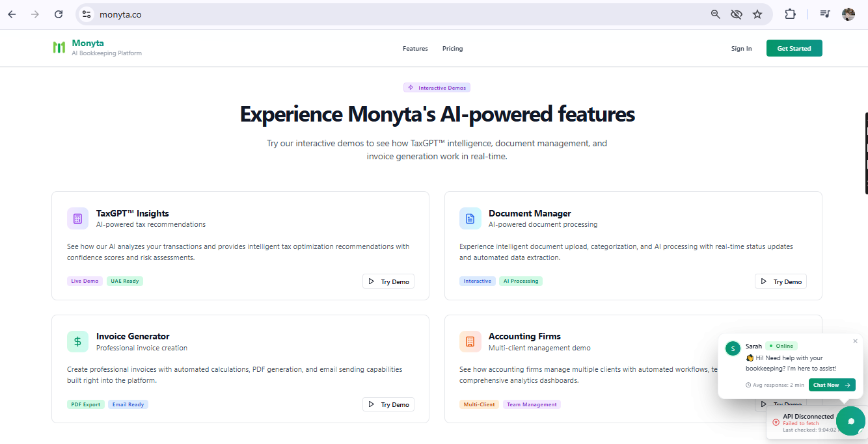
Task: Reload the page
Action: (x=59, y=14)
